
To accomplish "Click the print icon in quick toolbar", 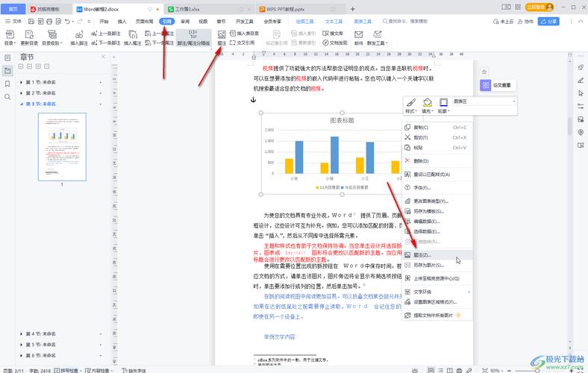I will point(49,22).
